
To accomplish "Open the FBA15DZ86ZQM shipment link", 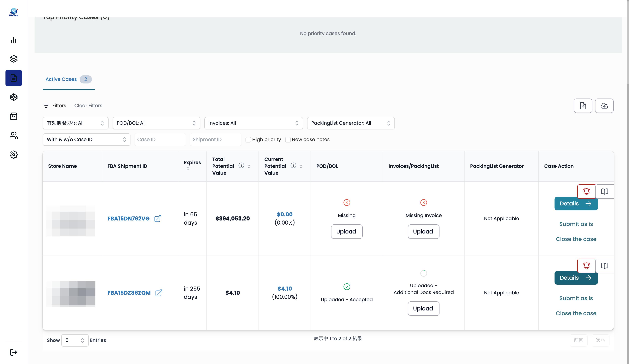I will click(x=129, y=293).
